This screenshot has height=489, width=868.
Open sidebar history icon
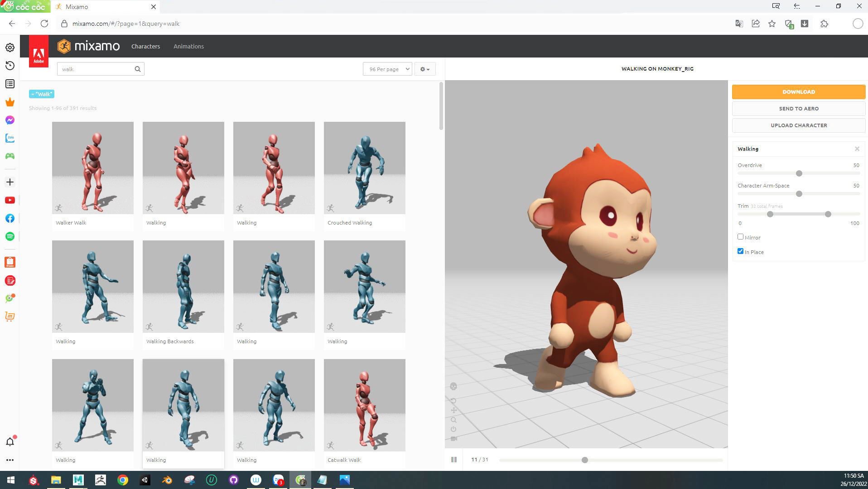click(x=10, y=66)
